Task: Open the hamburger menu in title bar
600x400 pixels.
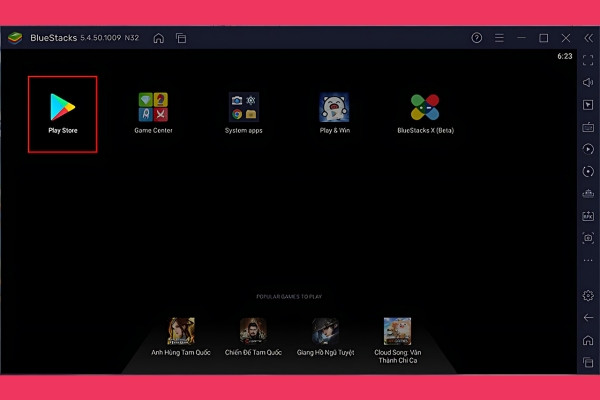Action: pyautogui.click(x=499, y=38)
